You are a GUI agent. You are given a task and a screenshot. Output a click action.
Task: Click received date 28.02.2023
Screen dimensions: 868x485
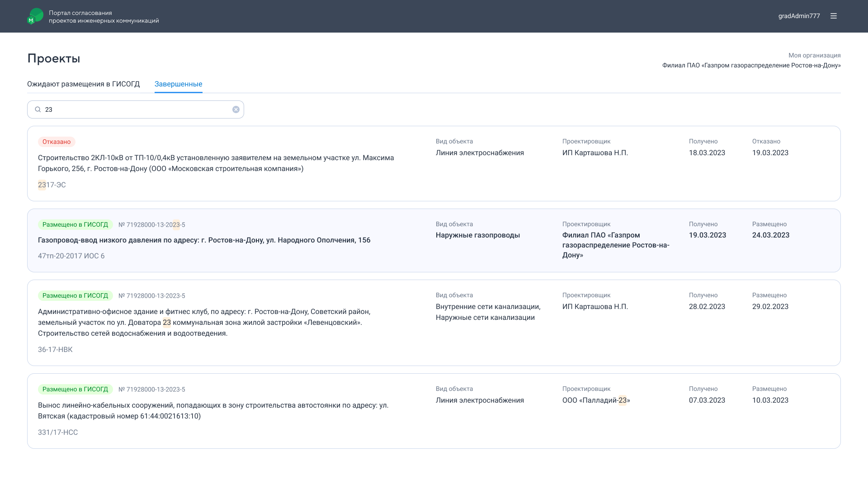[707, 307]
